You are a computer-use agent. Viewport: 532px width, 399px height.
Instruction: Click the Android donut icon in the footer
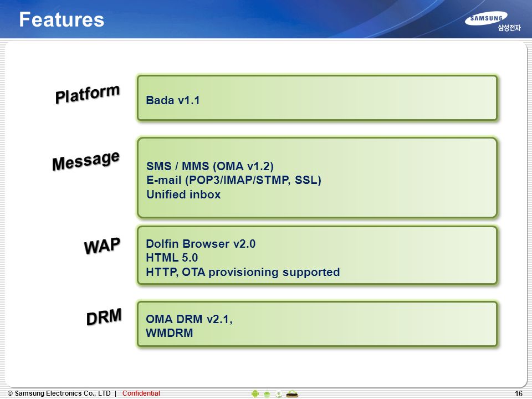point(279,393)
